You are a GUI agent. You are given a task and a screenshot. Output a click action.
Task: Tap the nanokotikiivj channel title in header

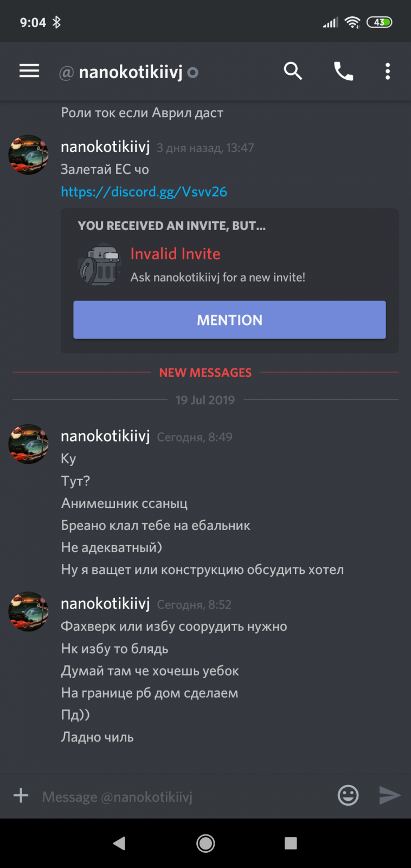click(x=131, y=72)
